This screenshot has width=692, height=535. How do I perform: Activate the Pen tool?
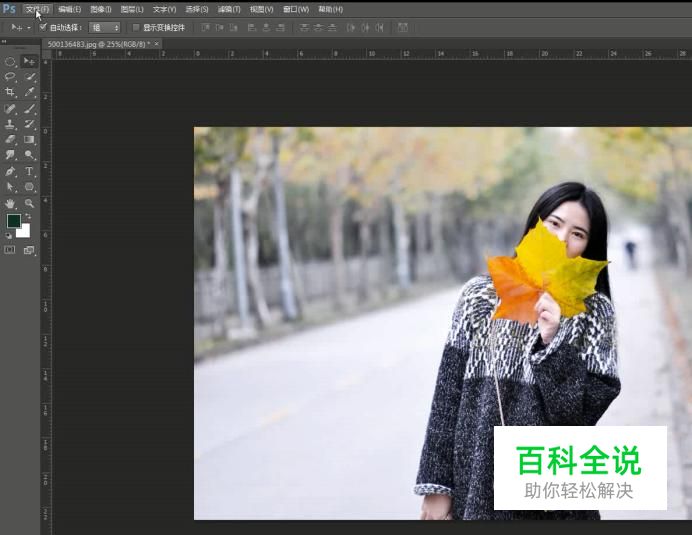click(11, 171)
